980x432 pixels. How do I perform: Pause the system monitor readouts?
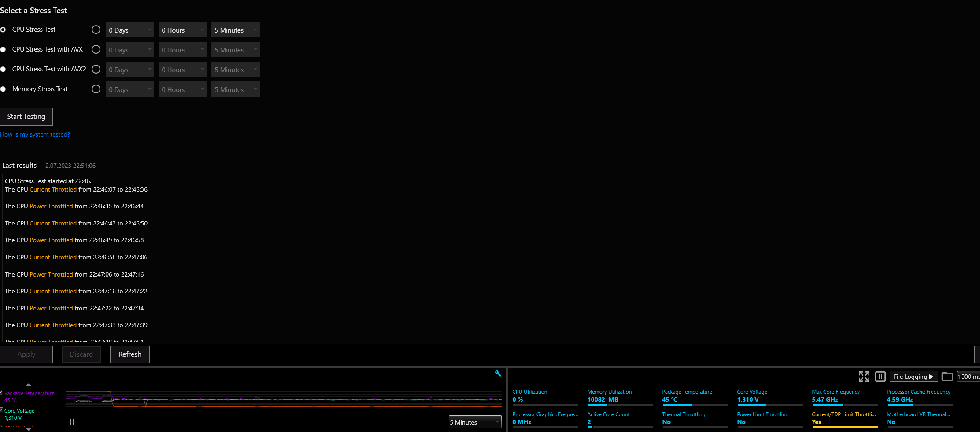tap(880, 377)
